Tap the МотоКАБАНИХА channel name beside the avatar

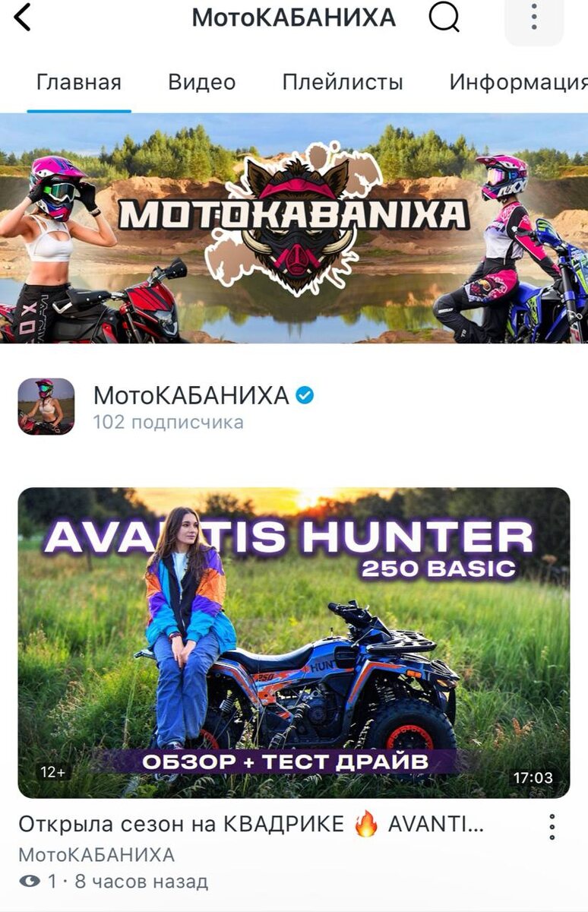coord(191,396)
